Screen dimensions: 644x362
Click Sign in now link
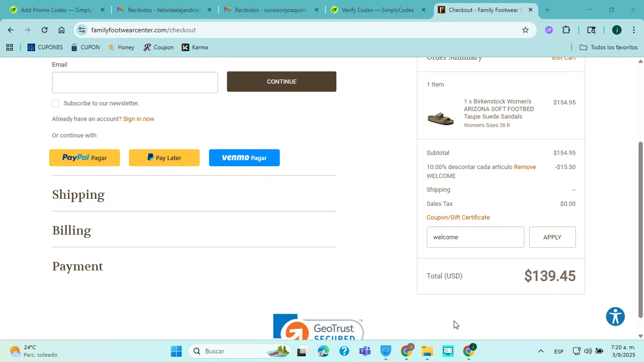point(139,119)
